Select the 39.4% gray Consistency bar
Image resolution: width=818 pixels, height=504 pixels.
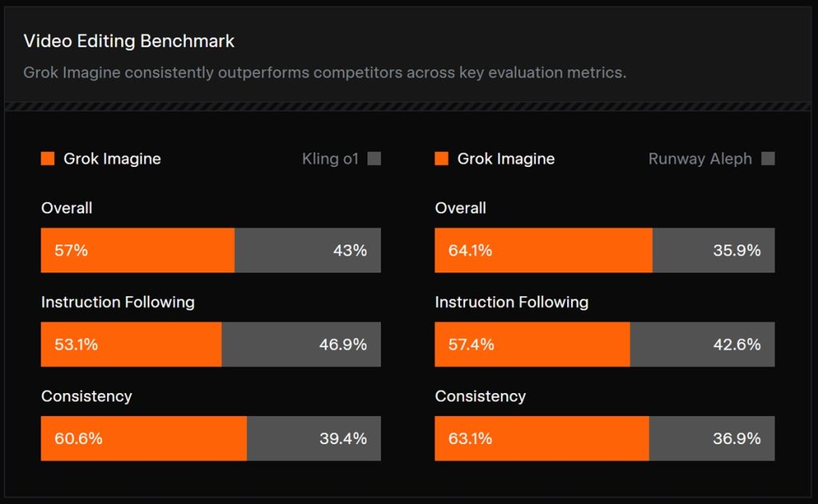coord(314,439)
